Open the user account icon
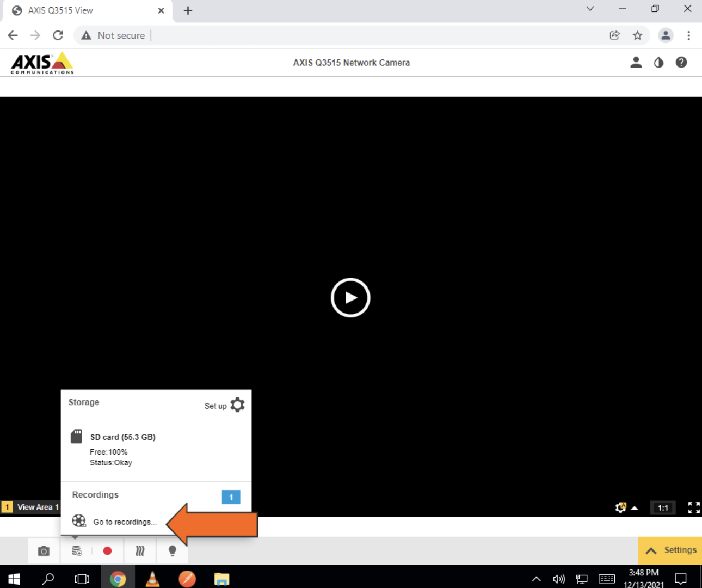The height and width of the screenshot is (588, 702). click(x=636, y=62)
